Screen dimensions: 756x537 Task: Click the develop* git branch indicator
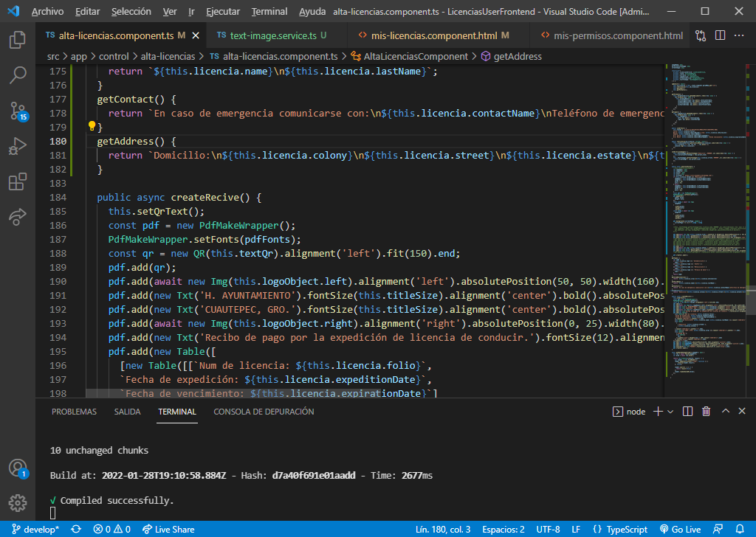coord(35,530)
